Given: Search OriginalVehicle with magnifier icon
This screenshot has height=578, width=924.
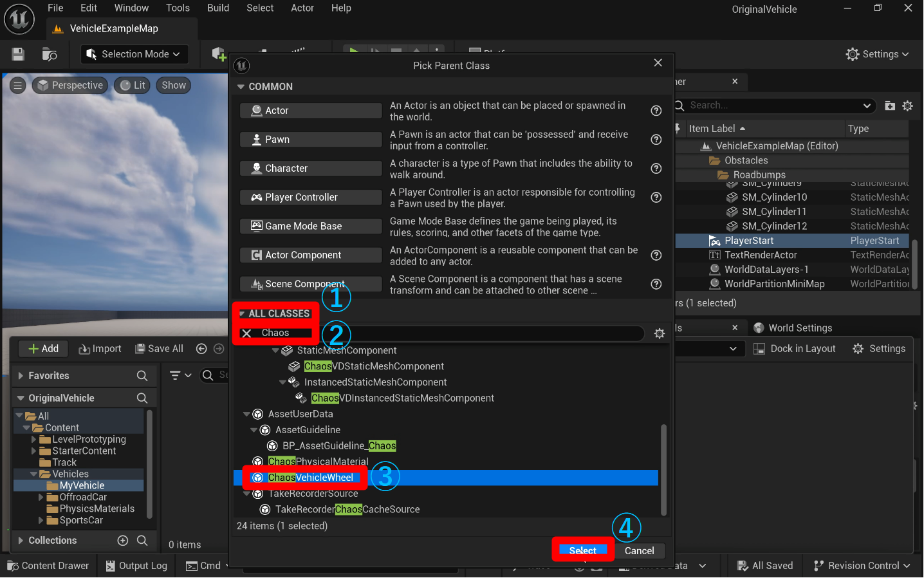Looking at the screenshot, I should click(142, 398).
